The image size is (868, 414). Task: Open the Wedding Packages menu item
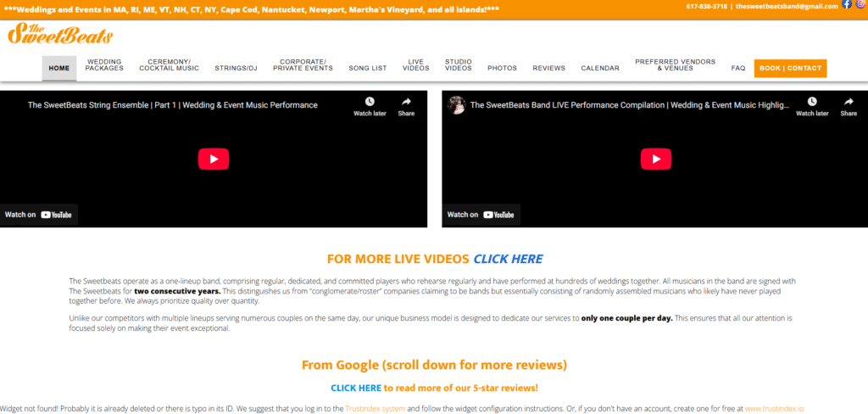point(104,65)
